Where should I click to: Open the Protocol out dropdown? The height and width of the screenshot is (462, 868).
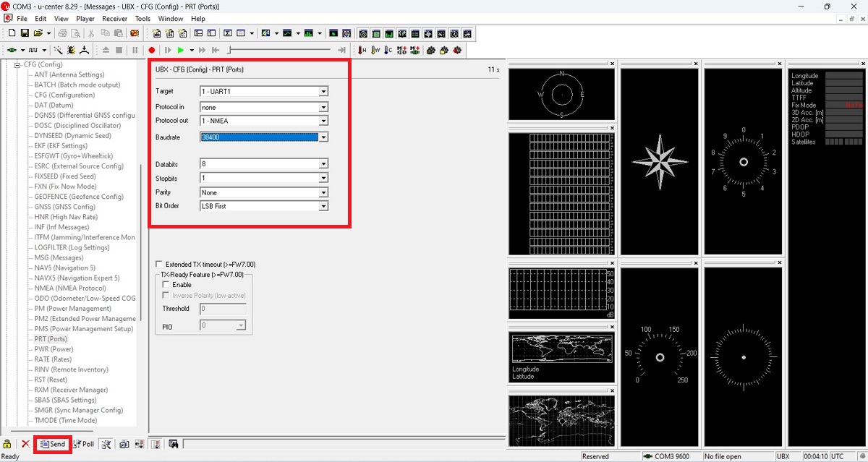[323, 121]
